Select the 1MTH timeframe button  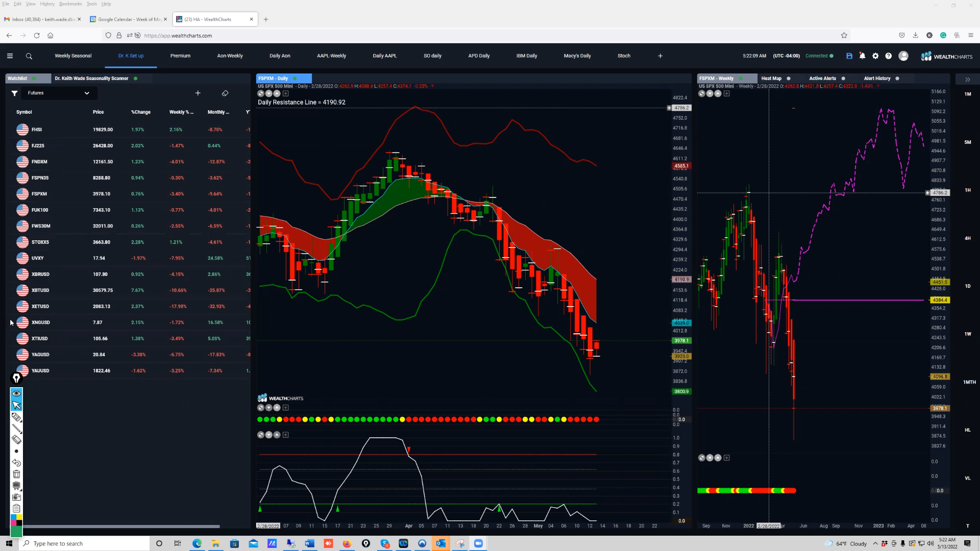[x=969, y=382]
